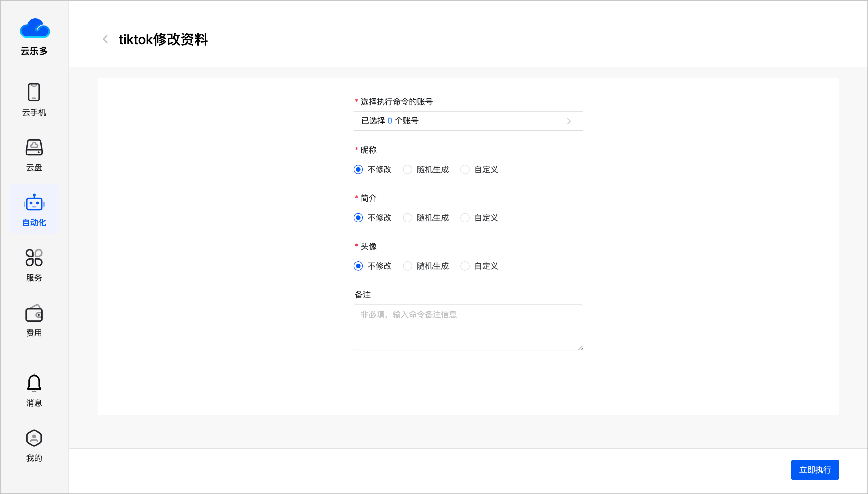Screen dimensions: 868x494
Task: Open the 云盘 cloud disk icon
Action: pyautogui.click(x=34, y=147)
